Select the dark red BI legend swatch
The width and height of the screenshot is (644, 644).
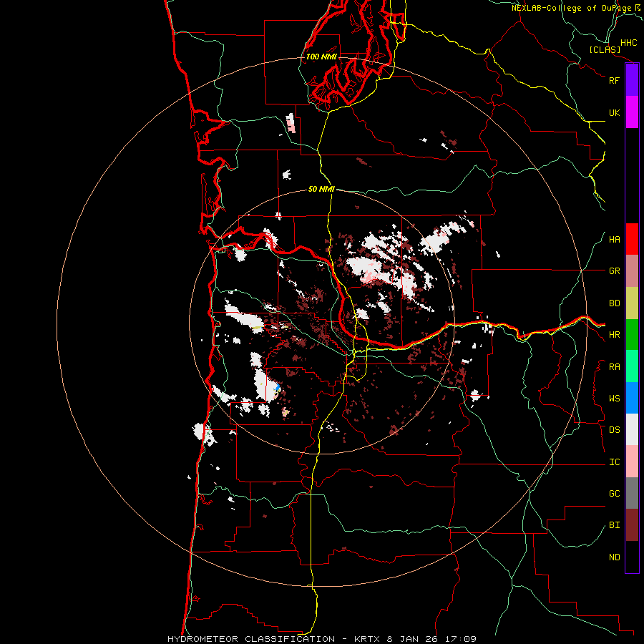[632, 525]
